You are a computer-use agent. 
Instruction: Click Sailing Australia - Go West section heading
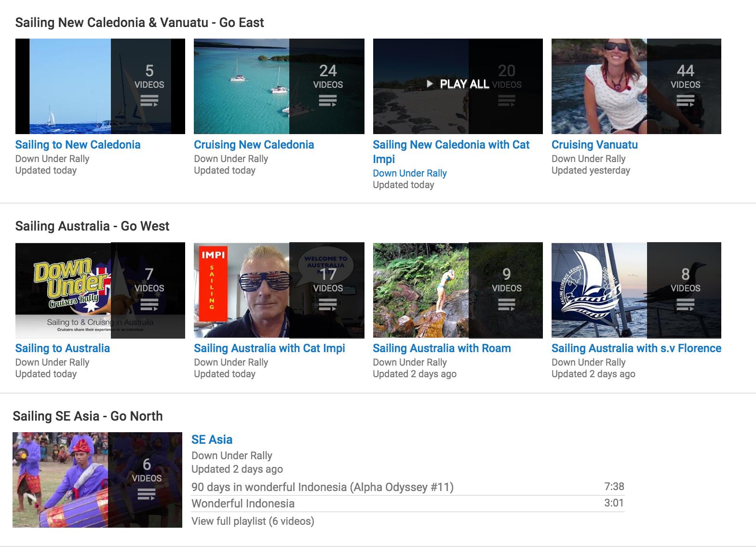coord(92,226)
